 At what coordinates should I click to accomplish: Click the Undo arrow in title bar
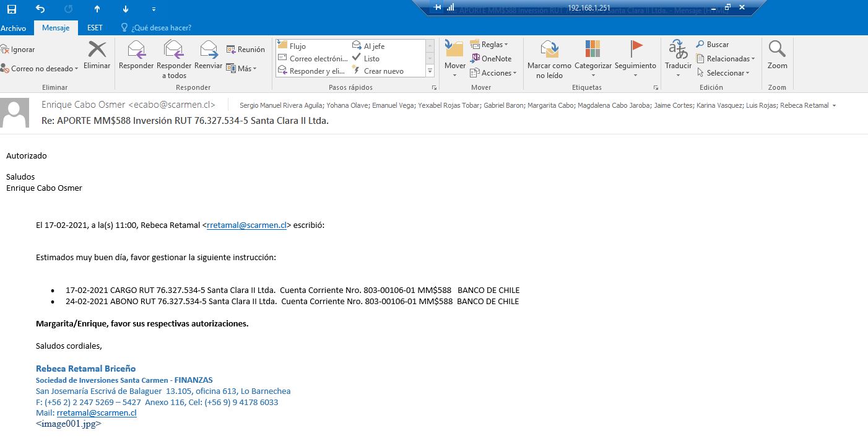40,9
